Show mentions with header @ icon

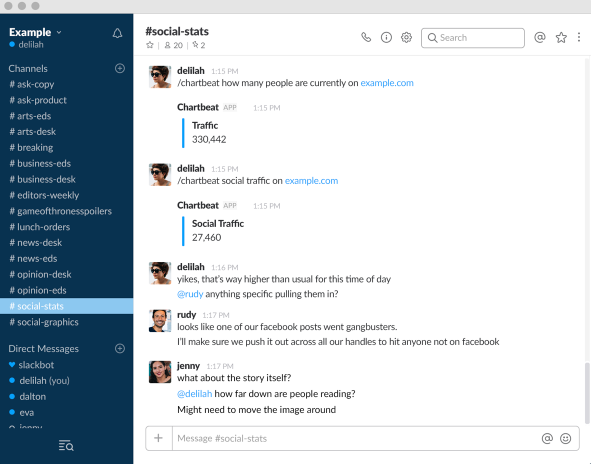point(540,37)
